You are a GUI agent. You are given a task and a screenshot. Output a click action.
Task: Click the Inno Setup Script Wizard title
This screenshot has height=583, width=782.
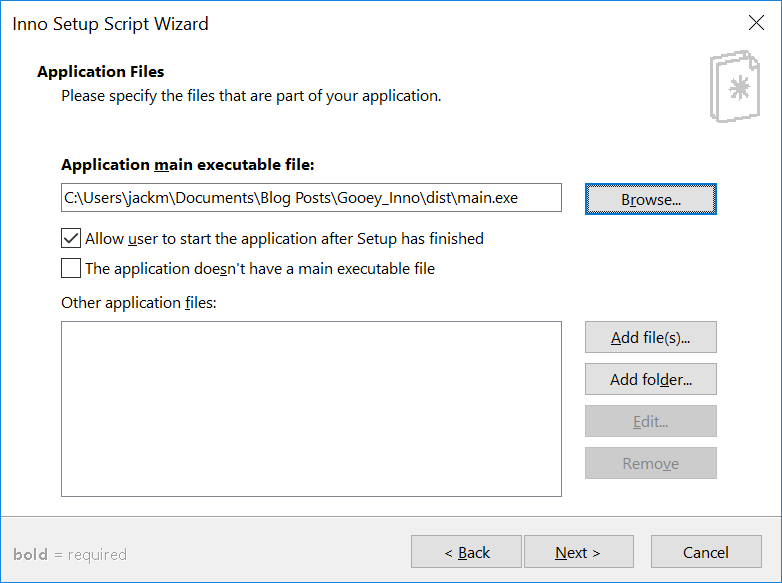pos(110,24)
